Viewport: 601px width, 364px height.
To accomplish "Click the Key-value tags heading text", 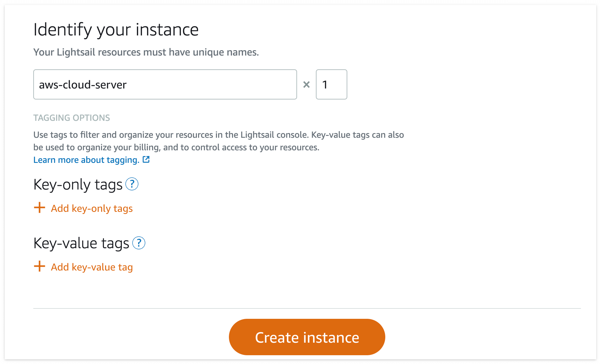I will (81, 243).
